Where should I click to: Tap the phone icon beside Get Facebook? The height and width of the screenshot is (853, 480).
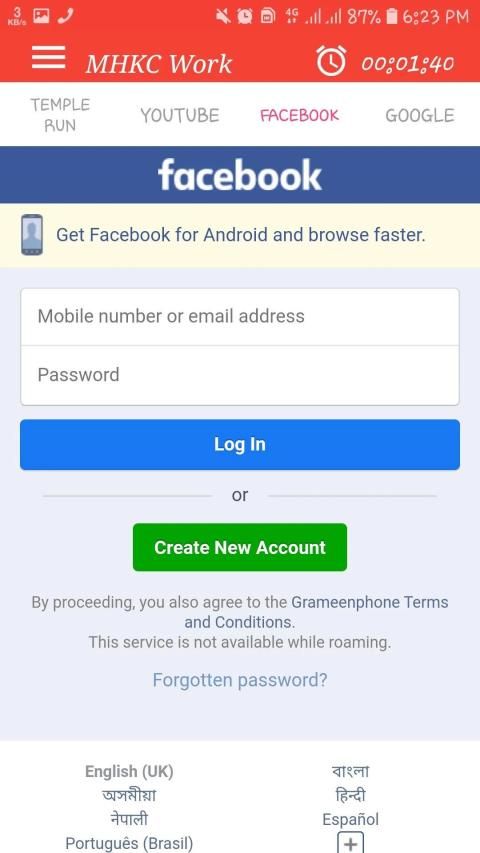[x=32, y=235]
